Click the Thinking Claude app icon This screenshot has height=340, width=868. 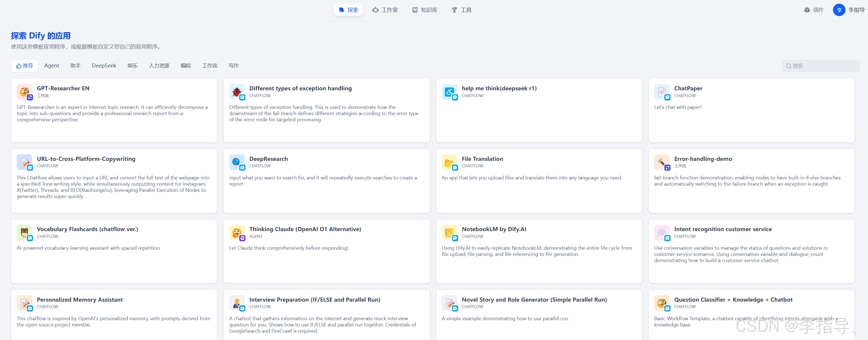[x=237, y=232]
